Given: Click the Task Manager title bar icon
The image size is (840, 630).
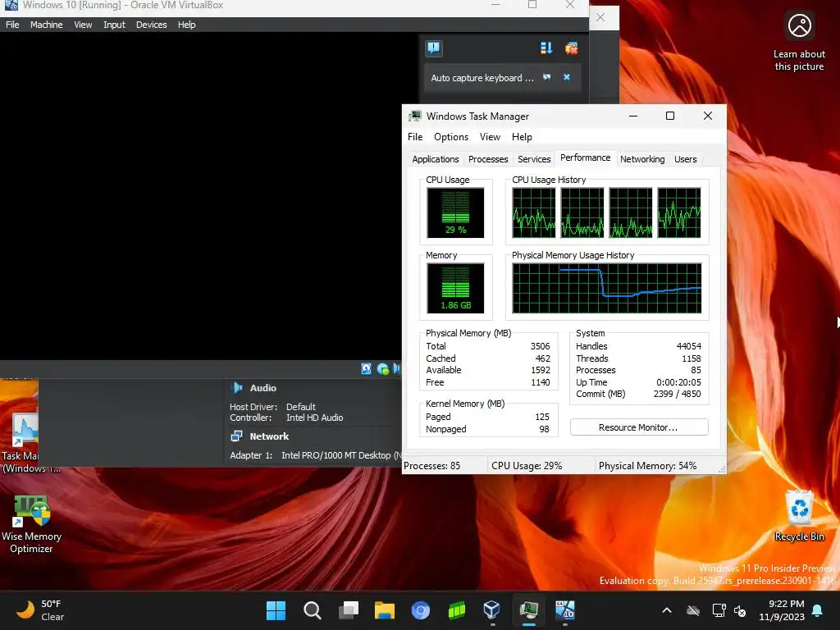Looking at the screenshot, I should click(x=414, y=116).
